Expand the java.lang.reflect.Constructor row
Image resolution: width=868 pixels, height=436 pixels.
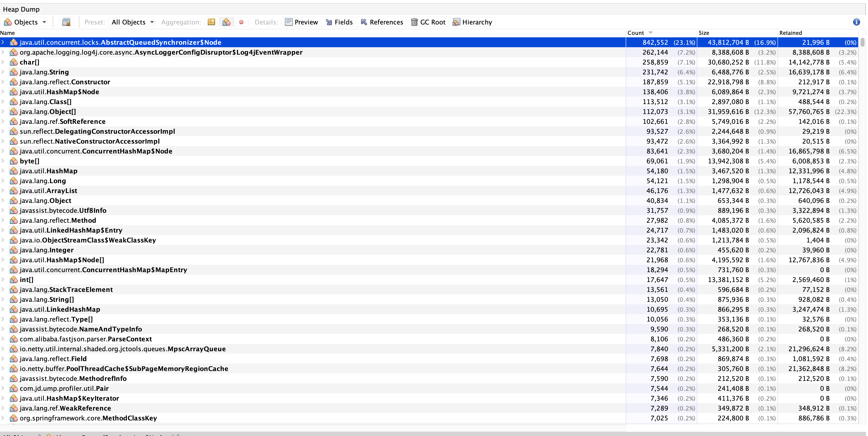point(3,82)
